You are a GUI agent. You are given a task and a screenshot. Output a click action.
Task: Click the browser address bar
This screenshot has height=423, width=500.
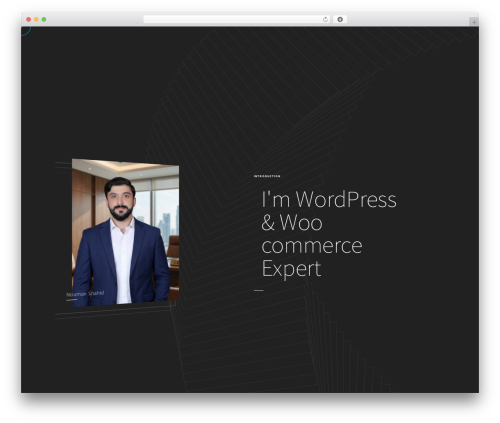(x=237, y=19)
